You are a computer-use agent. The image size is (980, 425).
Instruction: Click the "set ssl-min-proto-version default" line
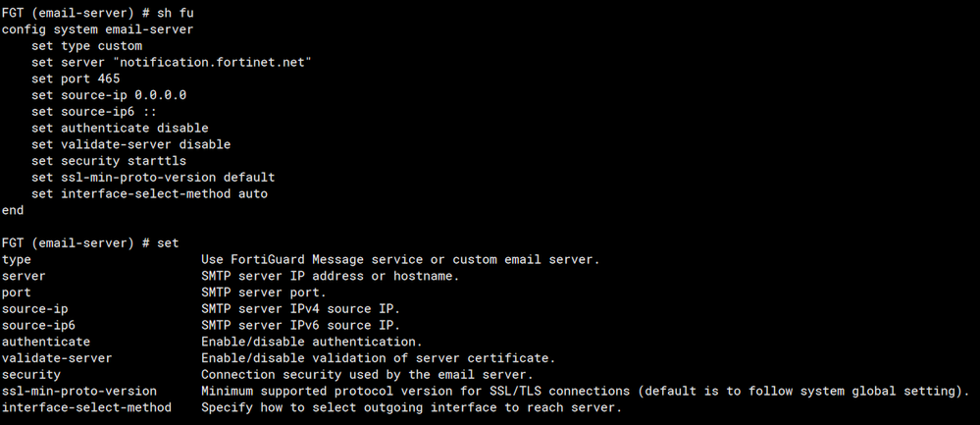pyautogui.click(x=153, y=178)
